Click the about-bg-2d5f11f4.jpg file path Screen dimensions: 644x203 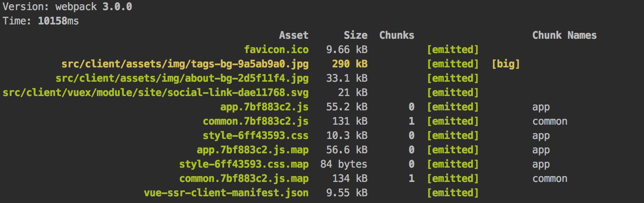pos(182,78)
